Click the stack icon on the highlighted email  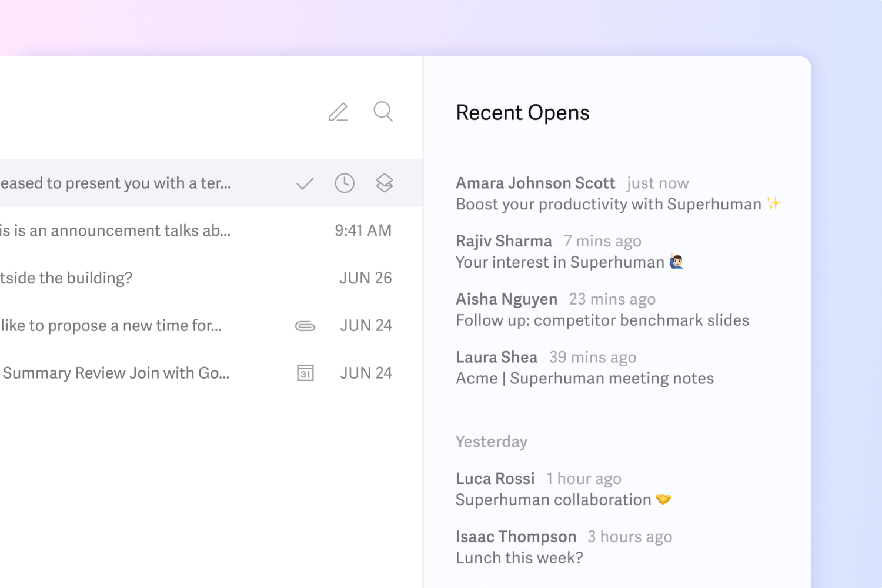tap(384, 183)
